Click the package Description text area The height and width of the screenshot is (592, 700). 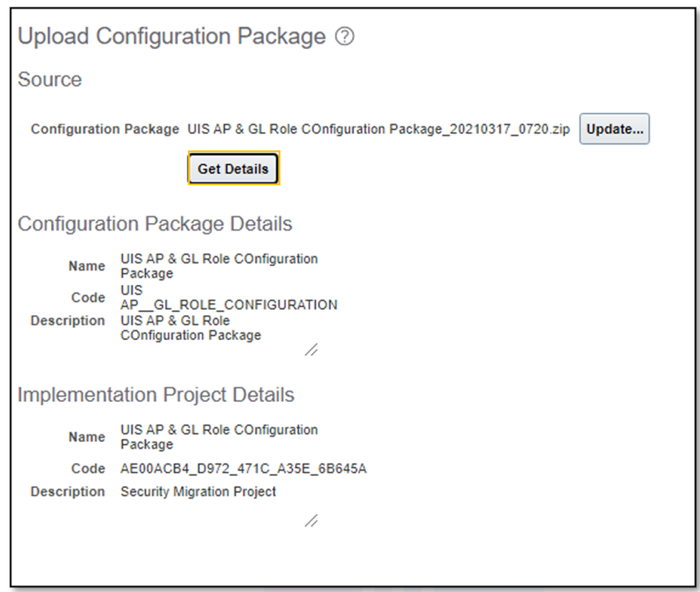(219, 334)
